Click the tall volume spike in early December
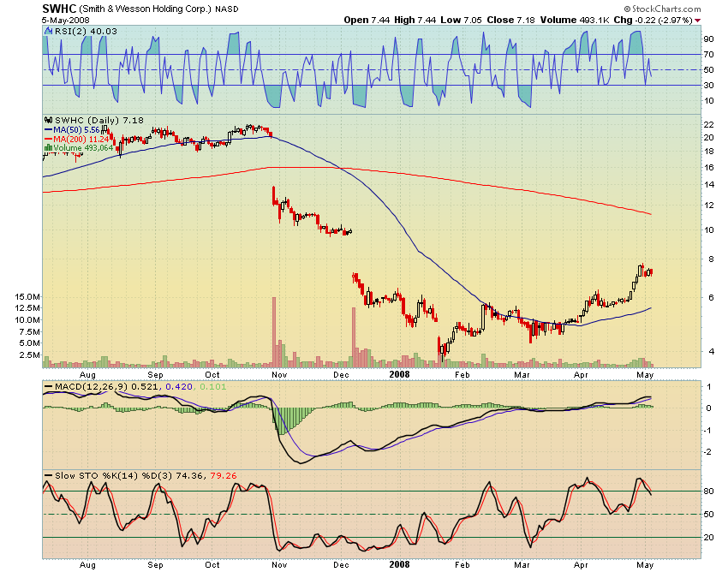The image size is (728, 572). coord(354,337)
